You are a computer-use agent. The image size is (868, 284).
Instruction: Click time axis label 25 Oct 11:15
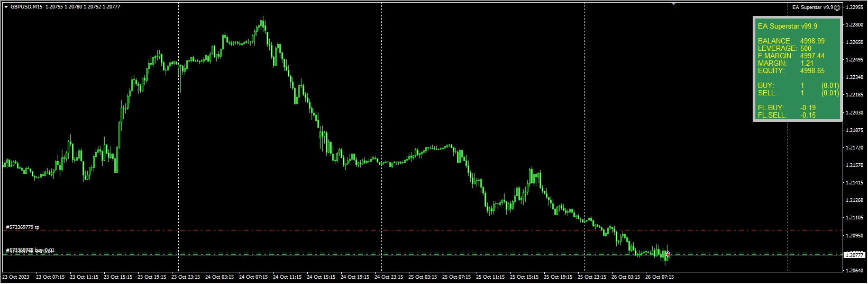[490, 277]
